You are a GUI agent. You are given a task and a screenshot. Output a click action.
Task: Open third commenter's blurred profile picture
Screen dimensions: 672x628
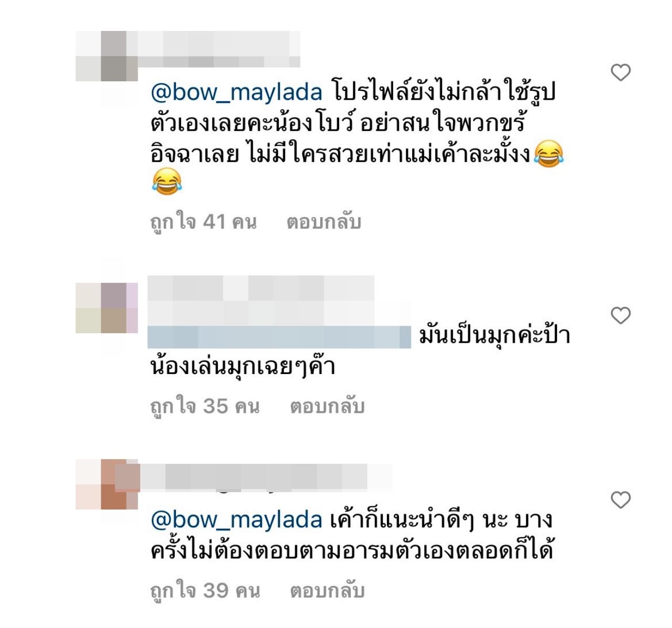point(107,484)
